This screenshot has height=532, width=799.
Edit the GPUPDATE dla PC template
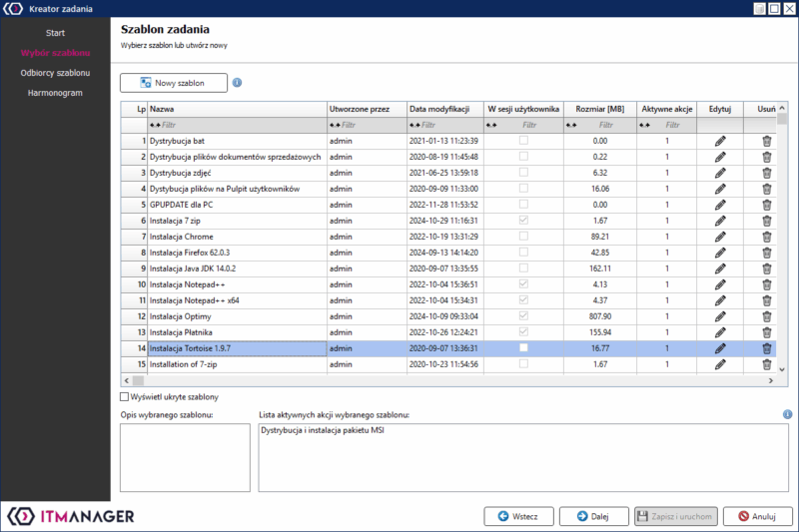pos(720,205)
